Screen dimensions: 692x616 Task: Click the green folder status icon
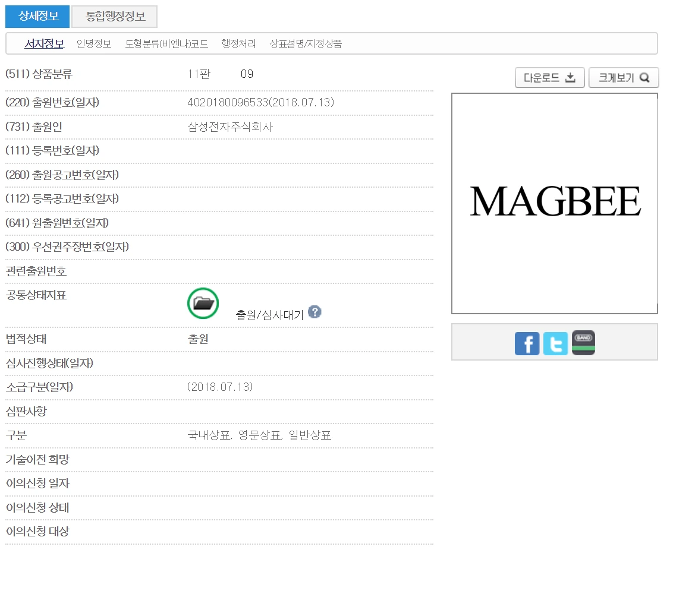coord(203,304)
